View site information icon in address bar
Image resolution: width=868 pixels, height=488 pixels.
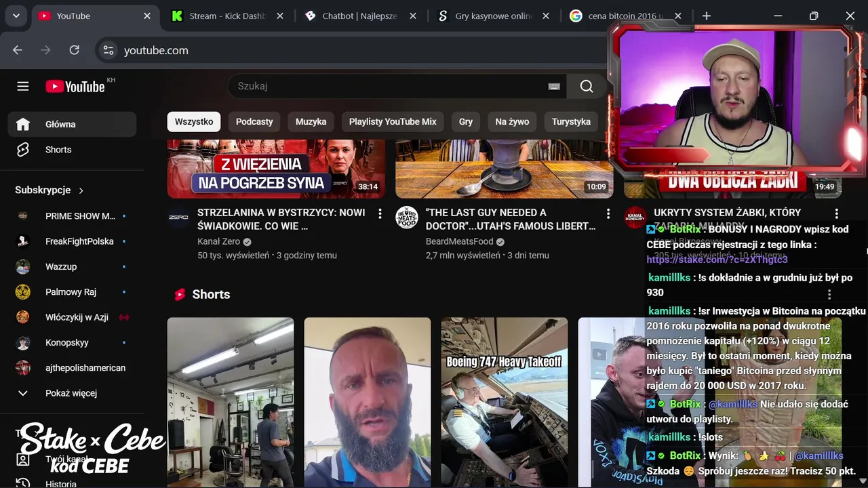pos(108,50)
